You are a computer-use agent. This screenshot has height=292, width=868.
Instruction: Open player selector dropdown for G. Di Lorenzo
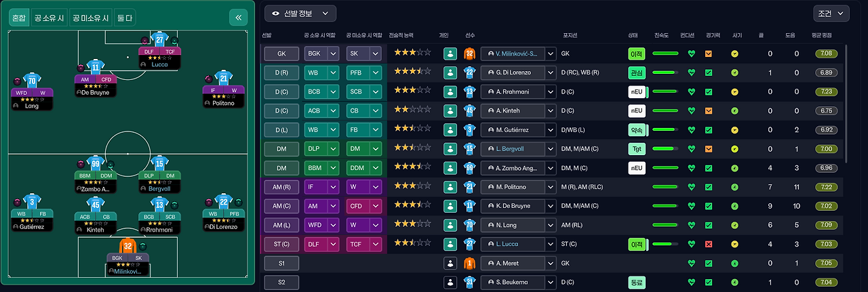(550, 72)
